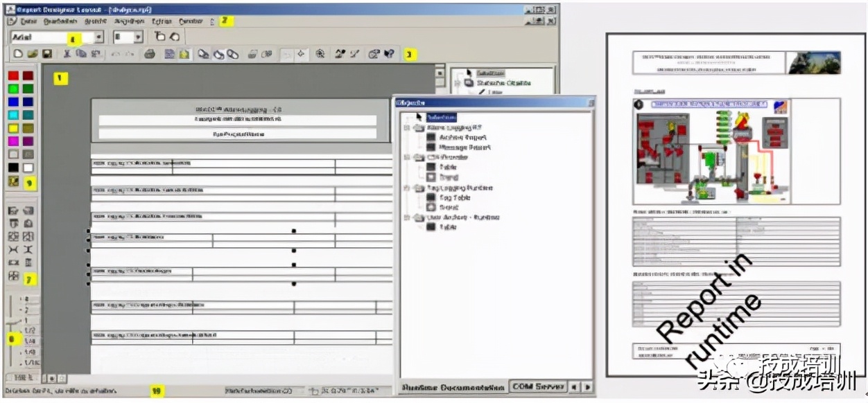The image size is (868, 403).
Task: Select the blue color swatch in palette
Action: click(13, 102)
